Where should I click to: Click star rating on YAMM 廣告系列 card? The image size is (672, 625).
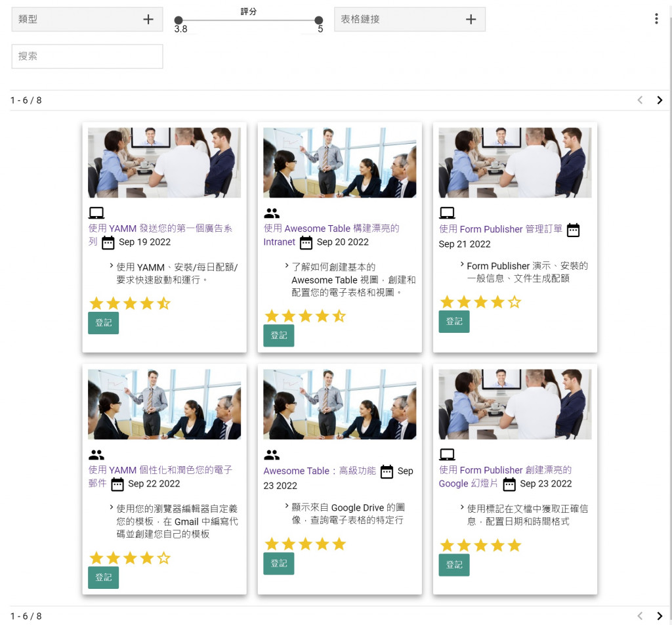130,303
